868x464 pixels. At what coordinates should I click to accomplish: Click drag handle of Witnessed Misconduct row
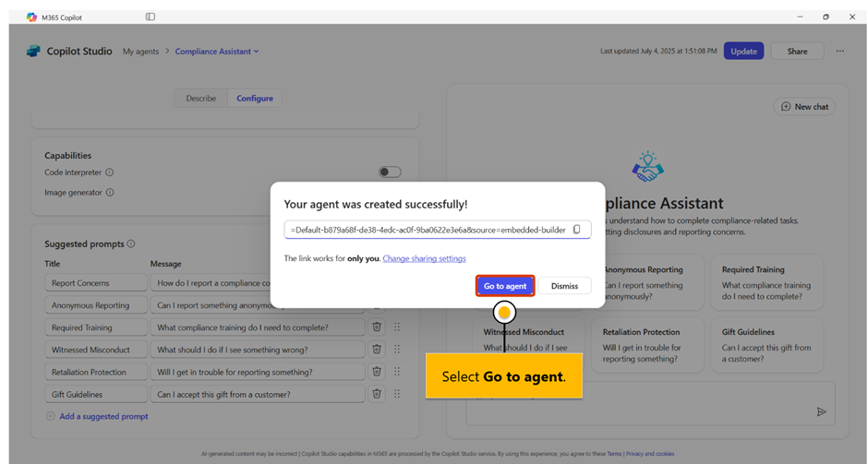397,349
